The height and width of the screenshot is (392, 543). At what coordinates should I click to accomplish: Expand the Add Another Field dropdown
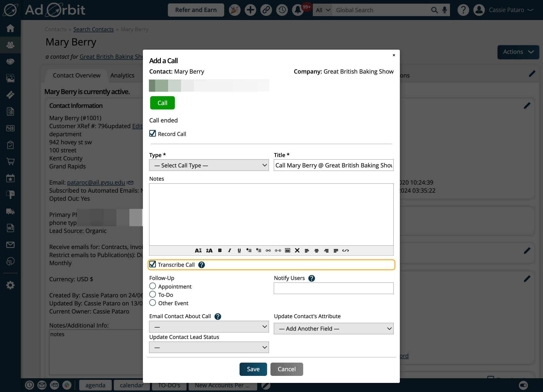click(334, 329)
